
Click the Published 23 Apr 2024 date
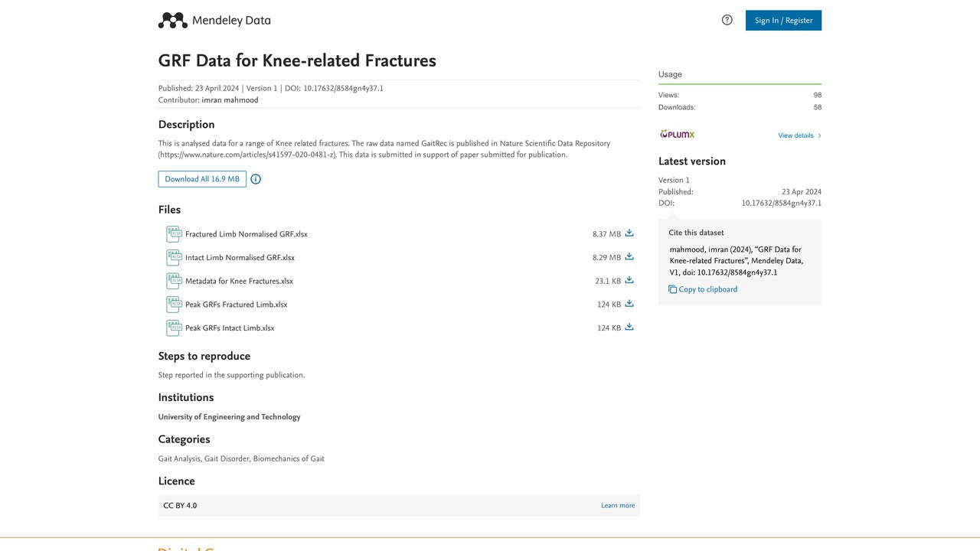[x=802, y=192]
